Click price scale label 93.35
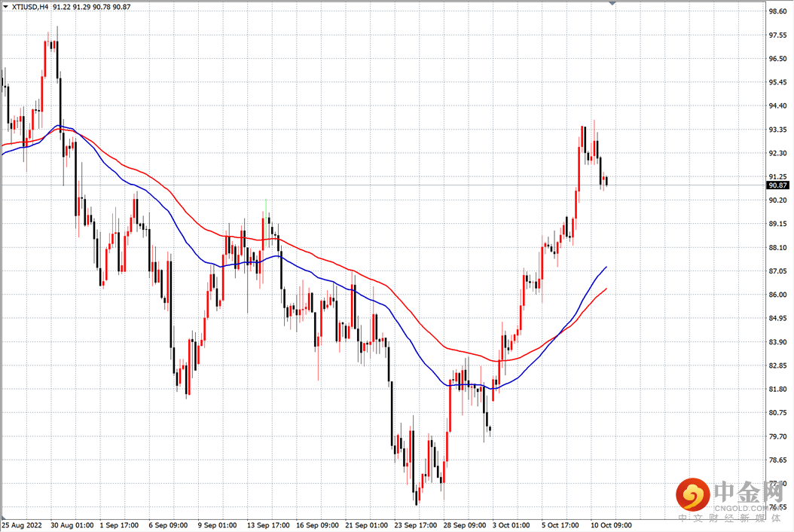This screenshot has width=794, height=532. pos(777,129)
